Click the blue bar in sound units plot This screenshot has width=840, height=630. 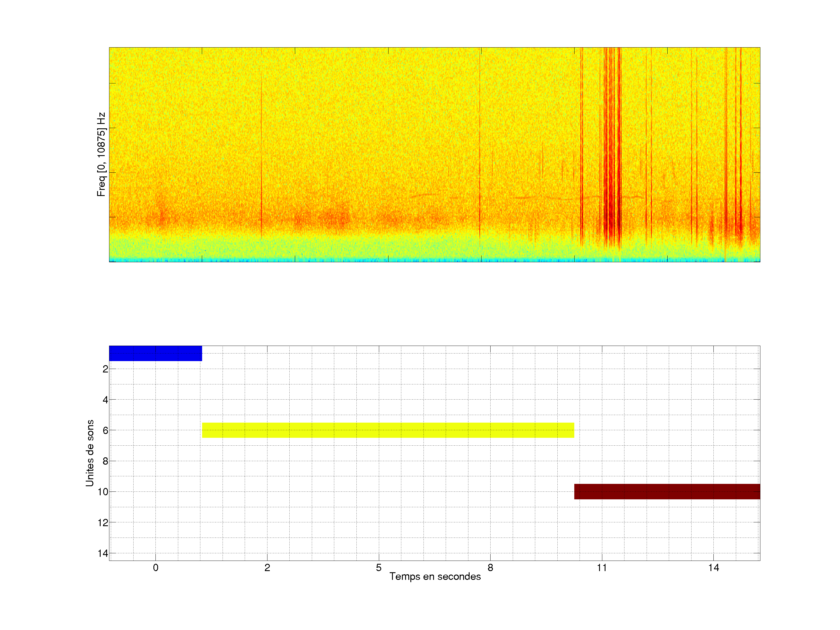tap(155, 353)
